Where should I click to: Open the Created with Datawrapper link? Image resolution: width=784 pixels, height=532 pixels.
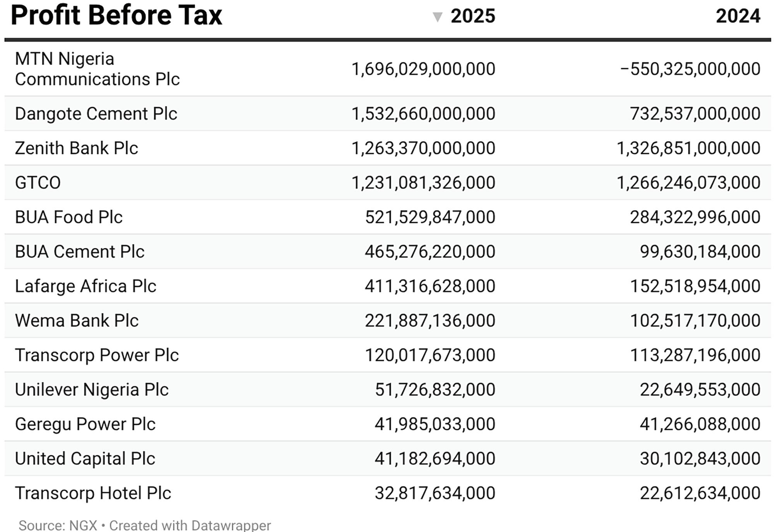pos(190,525)
